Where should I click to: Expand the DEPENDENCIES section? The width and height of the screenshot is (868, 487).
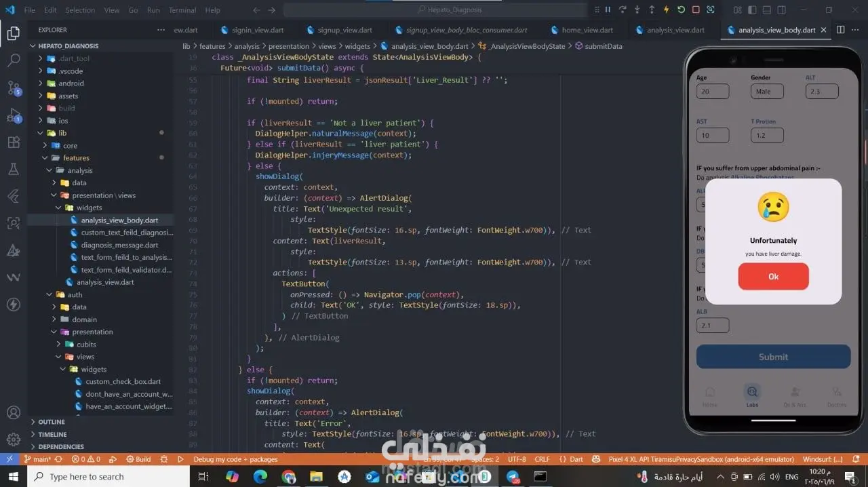100,446
